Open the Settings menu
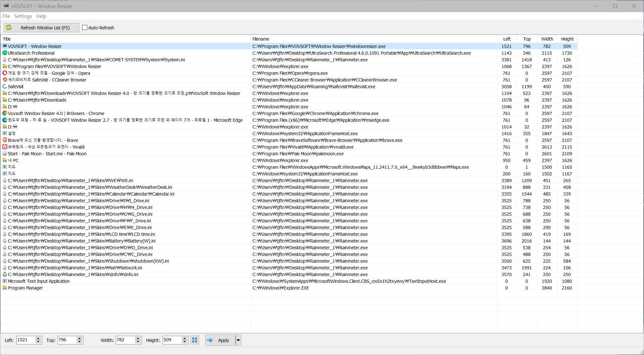This screenshot has width=644, height=355. 23,16
